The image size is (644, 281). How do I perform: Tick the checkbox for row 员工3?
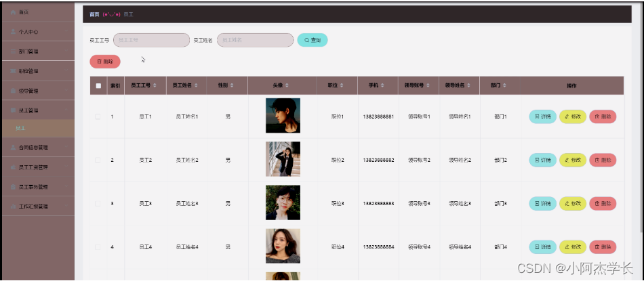(98, 203)
